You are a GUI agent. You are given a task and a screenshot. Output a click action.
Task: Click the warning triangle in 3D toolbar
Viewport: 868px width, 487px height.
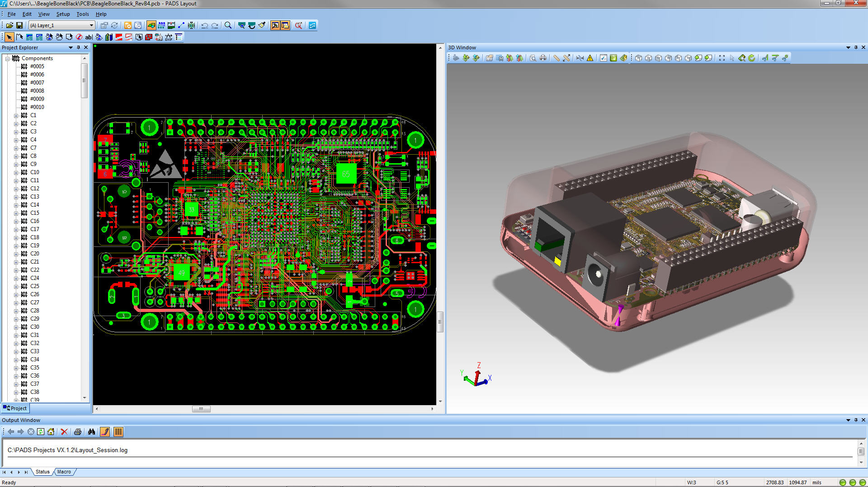pyautogui.click(x=590, y=58)
